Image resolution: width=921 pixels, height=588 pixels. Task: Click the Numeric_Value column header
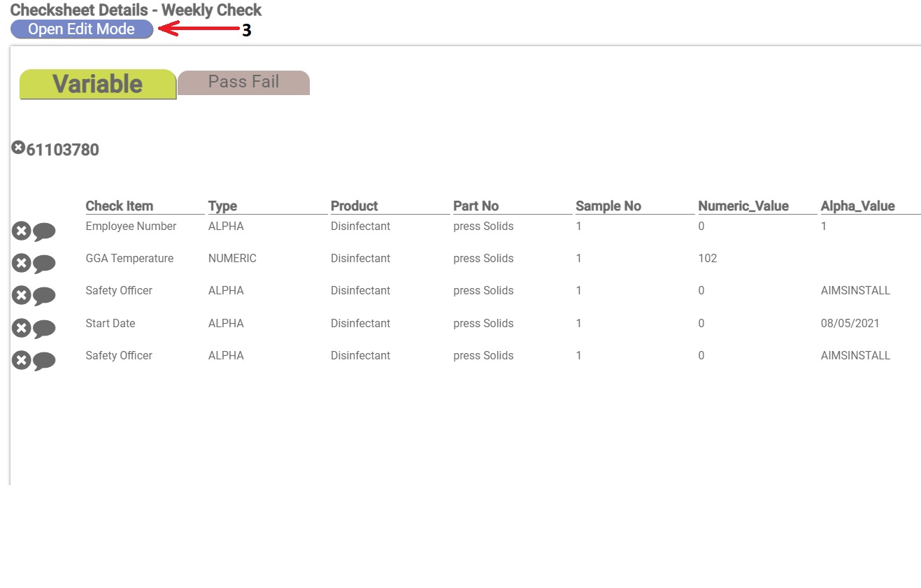pyautogui.click(x=743, y=206)
